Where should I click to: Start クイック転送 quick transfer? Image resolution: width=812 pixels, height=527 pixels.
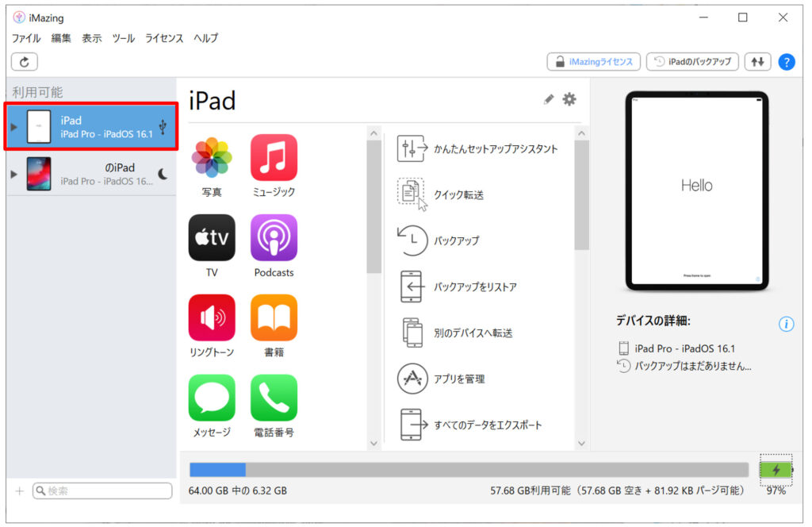440,194
